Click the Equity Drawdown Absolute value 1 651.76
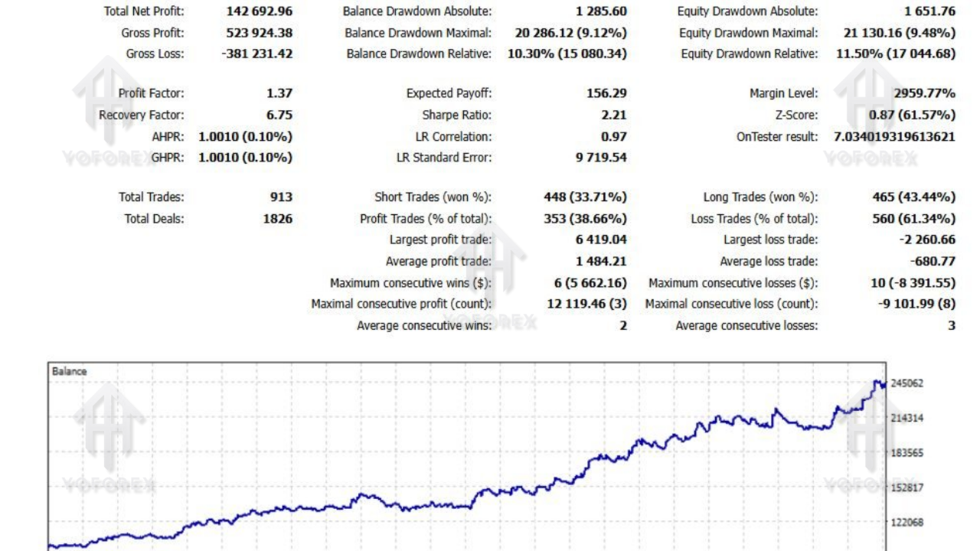This screenshot has height=551, width=980. point(929,11)
